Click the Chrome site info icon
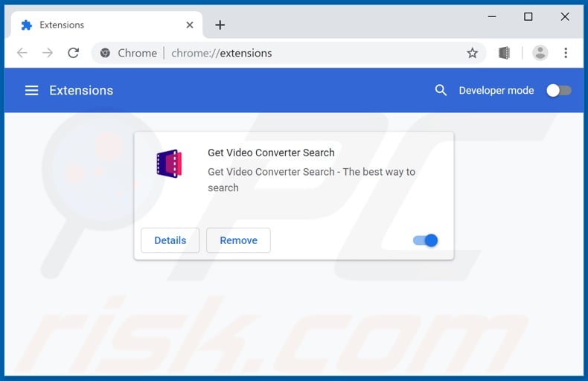 105,53
